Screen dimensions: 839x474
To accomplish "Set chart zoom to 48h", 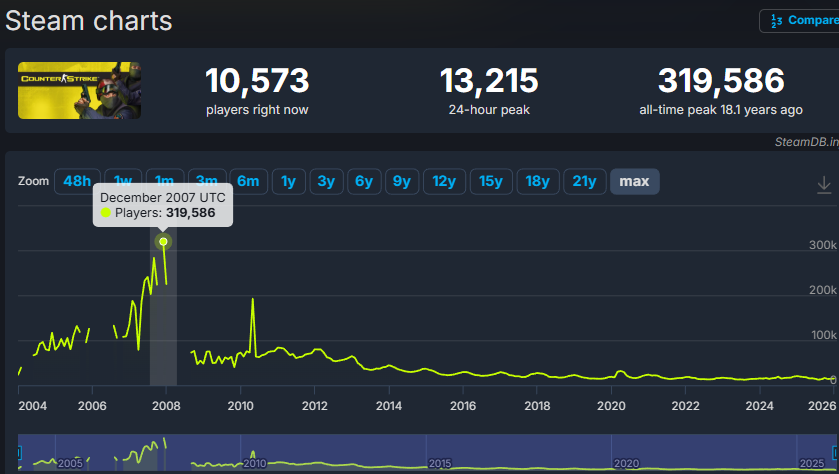I will (x=77, y=181).
